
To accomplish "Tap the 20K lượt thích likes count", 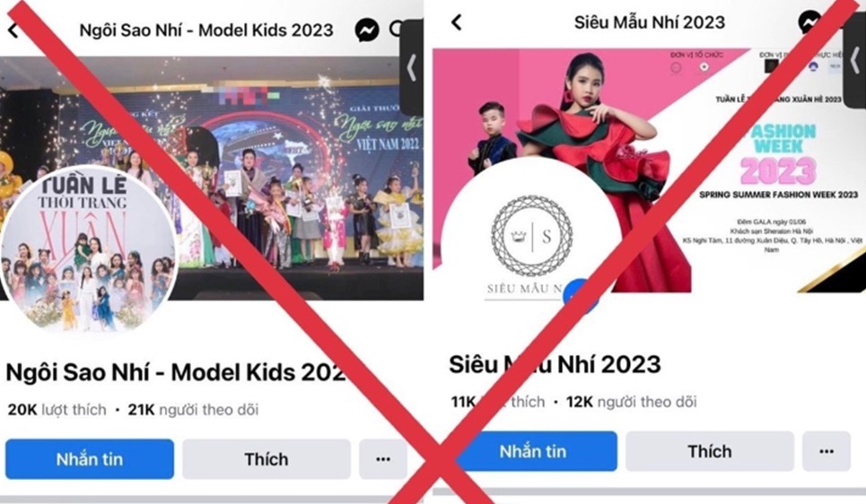I will [x=57, y=410].
